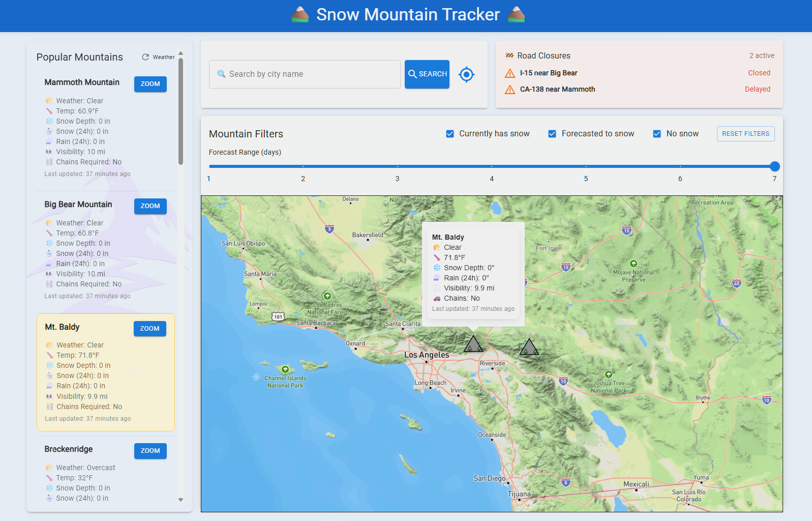The image size is (812, 521).
Task: Click Bakersfield label on map
Action: 368,235
